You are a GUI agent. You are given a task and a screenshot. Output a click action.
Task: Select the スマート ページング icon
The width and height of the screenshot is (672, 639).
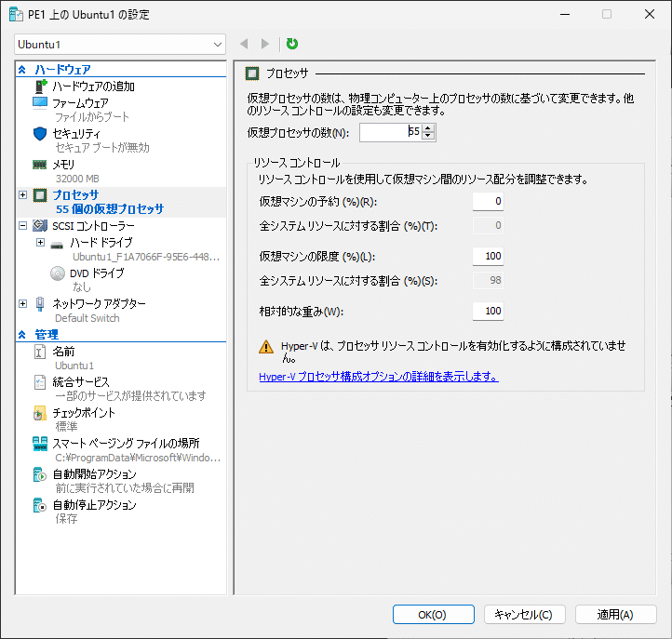pos(40,444)
